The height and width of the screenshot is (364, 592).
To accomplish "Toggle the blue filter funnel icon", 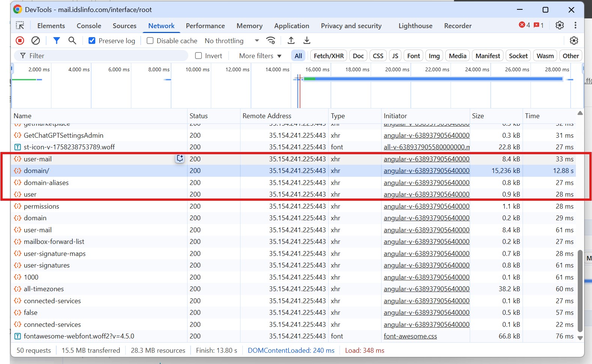I will [57, 41].
